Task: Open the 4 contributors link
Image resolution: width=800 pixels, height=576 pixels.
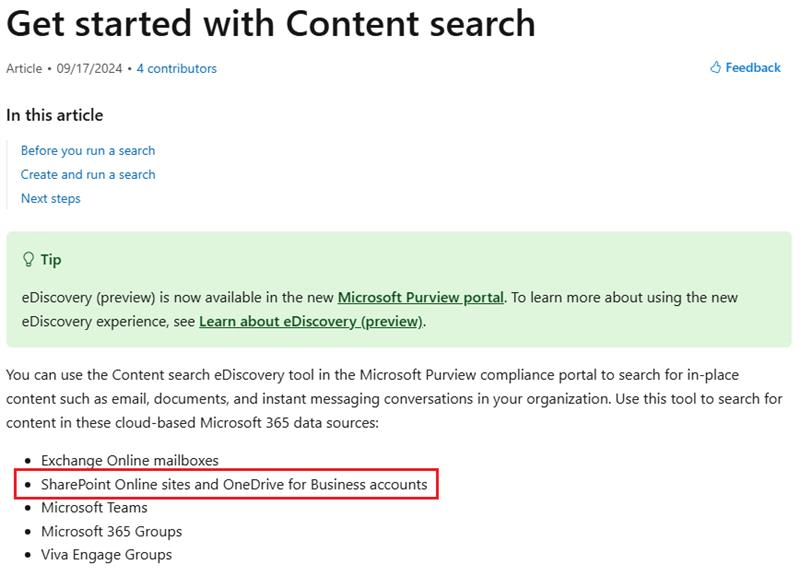Action: (x=175, y=69)
